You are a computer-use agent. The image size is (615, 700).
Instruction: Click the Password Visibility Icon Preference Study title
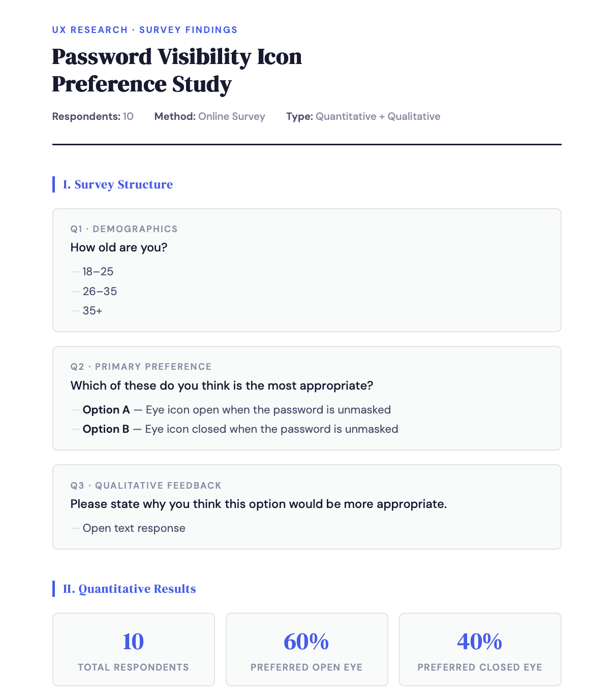(177, 71)
